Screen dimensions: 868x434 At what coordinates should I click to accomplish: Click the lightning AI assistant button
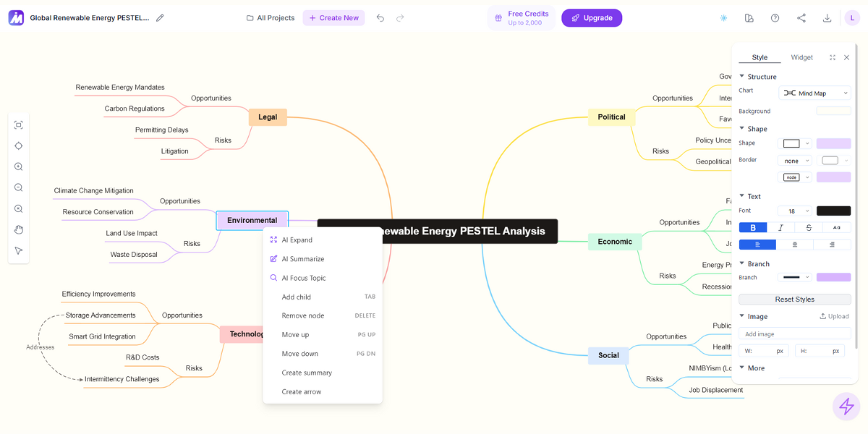click(x=846, y=407)
